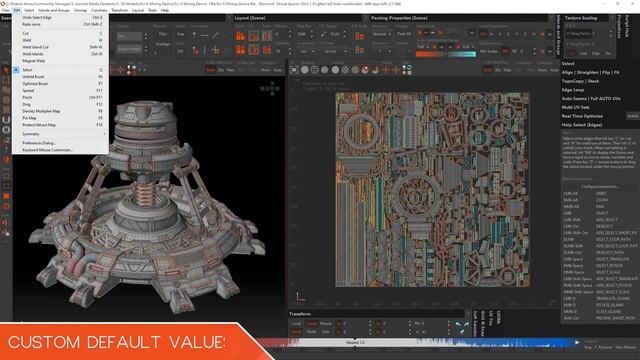The height and width of the screenshot is (360, 640).
Task: Open the Normal packing mode dropdown
Action: tap(381, 34)
